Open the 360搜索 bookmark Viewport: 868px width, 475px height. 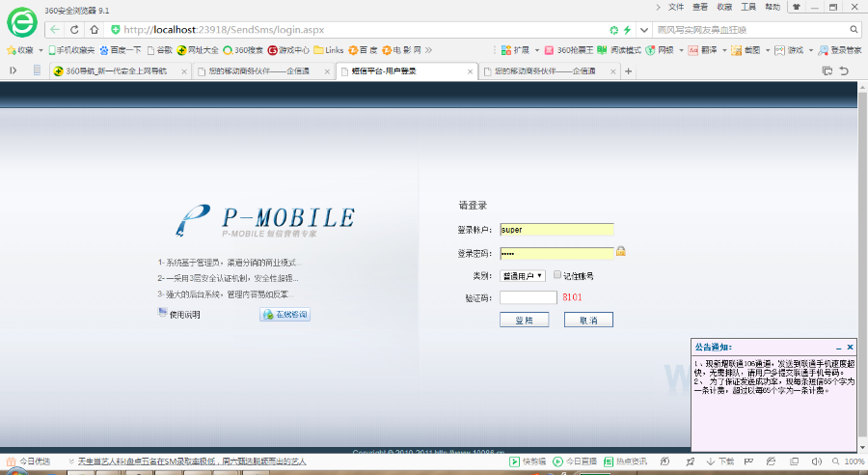243,50
